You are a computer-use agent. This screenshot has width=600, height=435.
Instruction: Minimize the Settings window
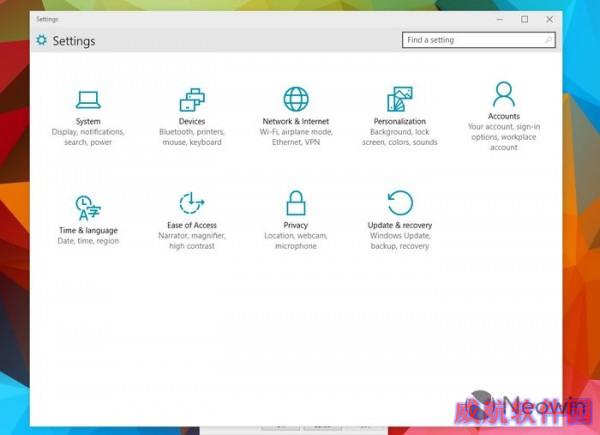point(500,19)
